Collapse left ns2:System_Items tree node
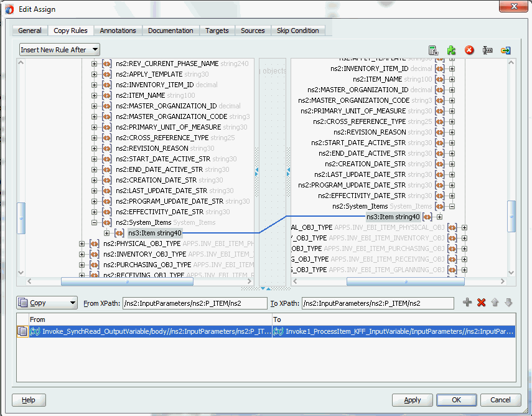 coord(95,222)
